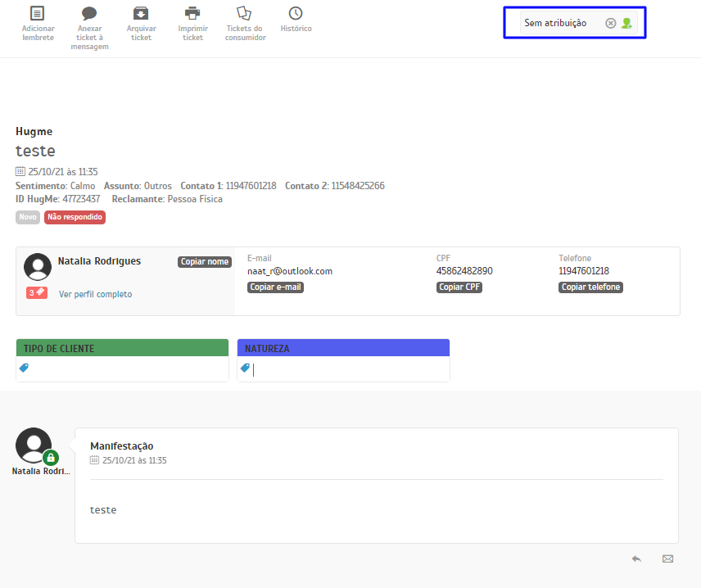Click the green assign user icon

626,23
